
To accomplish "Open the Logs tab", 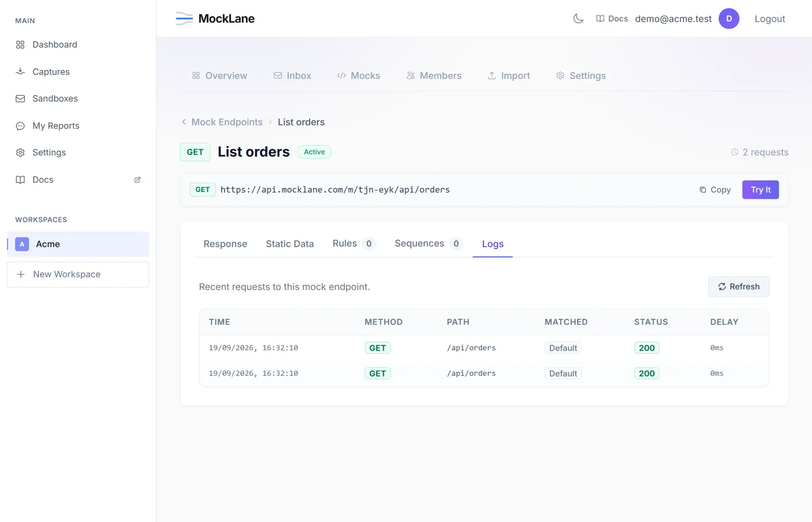I will tap(492, 244).
